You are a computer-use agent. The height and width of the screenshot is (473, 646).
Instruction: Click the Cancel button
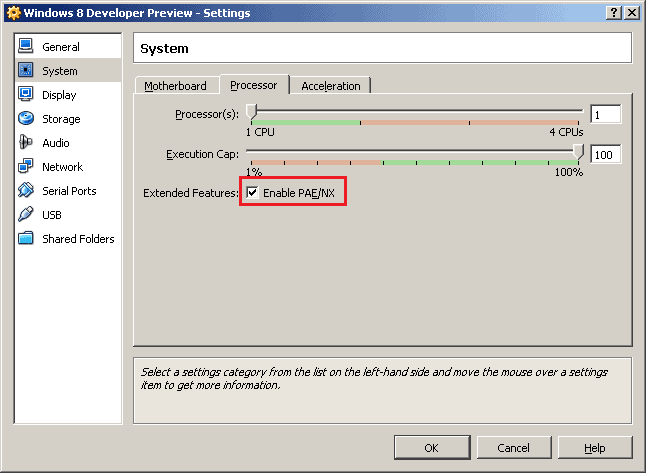click(513, 447)
